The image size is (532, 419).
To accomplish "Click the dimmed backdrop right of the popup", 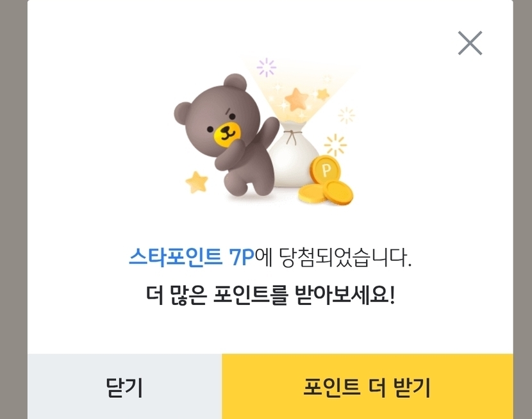I will (x=522, y=209).
